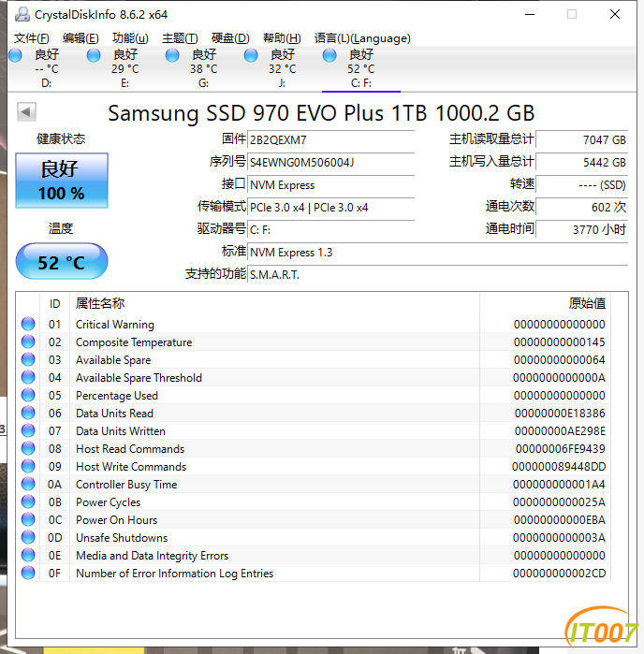Click transfer mode PCIe 3.0 x4 field

(x=330, y=208)
